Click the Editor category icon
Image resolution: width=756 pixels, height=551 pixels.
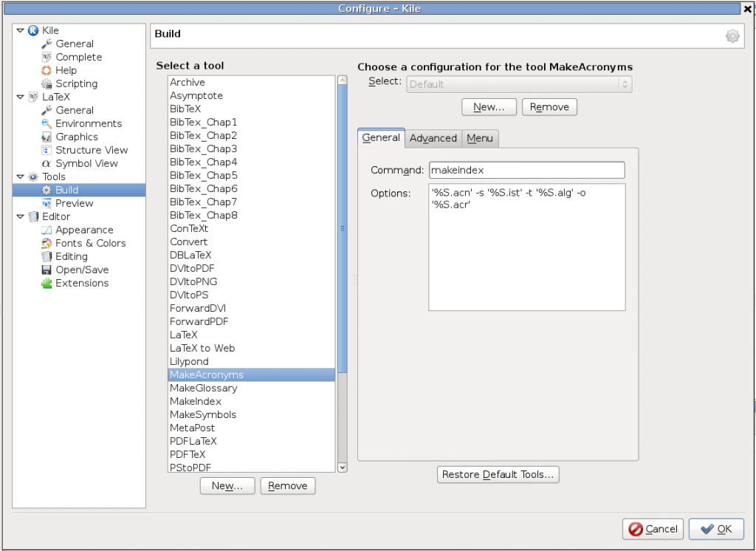pos(33,216)
